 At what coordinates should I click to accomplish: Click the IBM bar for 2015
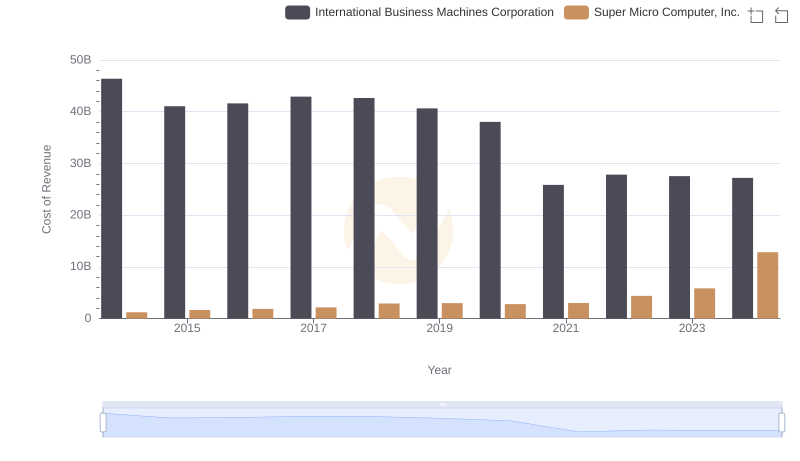coord(174,213)
